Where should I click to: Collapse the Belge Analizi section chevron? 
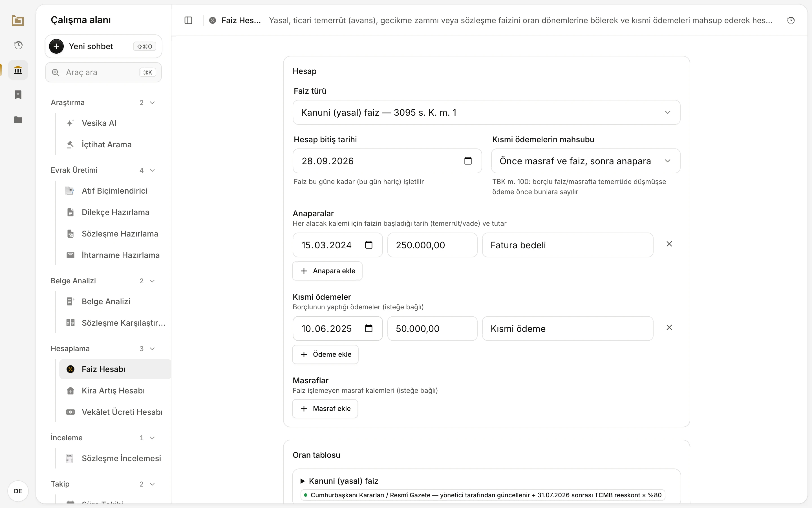coord(152,281)
